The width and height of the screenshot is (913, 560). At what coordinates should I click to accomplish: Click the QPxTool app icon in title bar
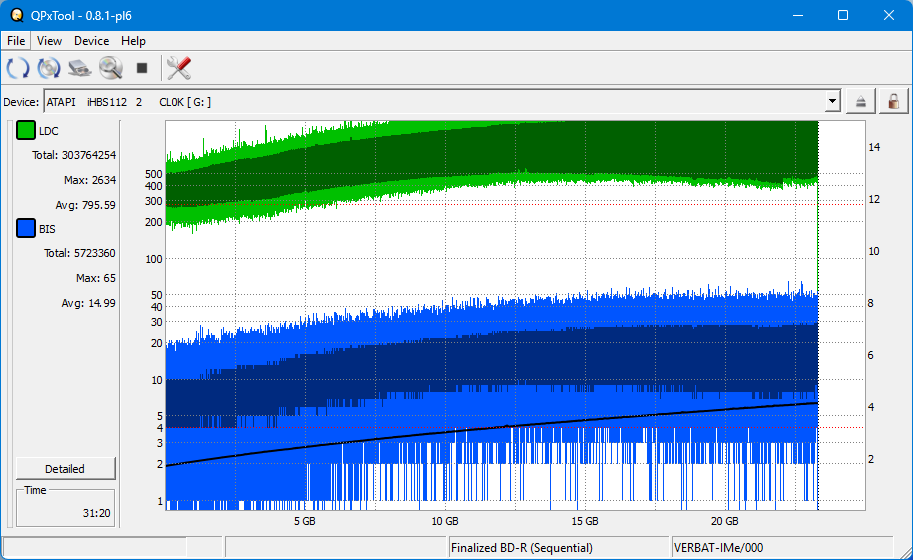[16, 15]
